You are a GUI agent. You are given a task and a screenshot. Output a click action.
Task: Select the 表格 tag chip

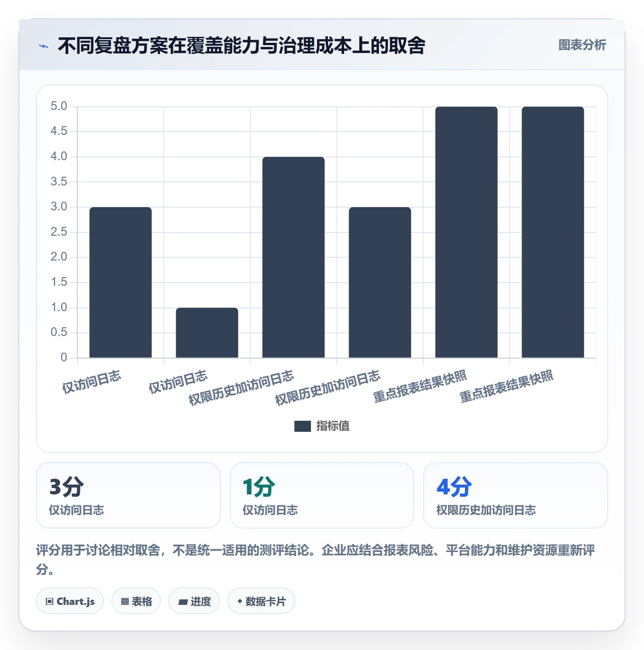tap(136, 601)
